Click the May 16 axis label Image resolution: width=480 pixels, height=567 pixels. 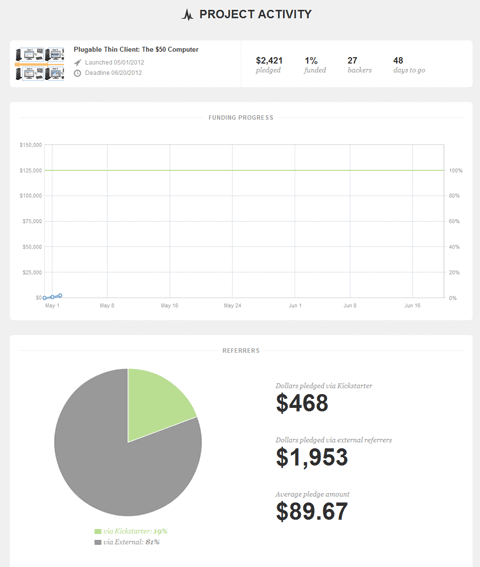pos(169,306)
